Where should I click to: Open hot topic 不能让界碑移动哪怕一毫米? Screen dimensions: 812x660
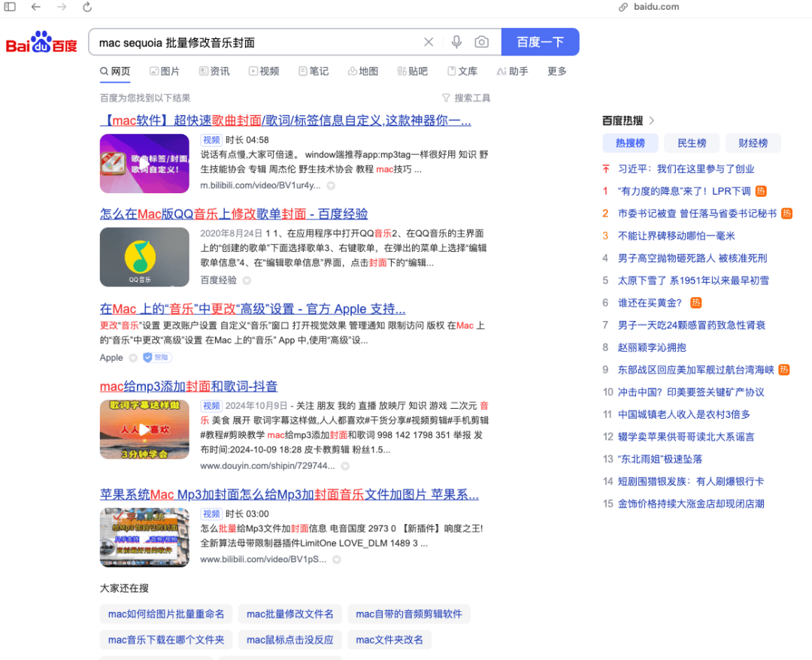tap(677, 235)
